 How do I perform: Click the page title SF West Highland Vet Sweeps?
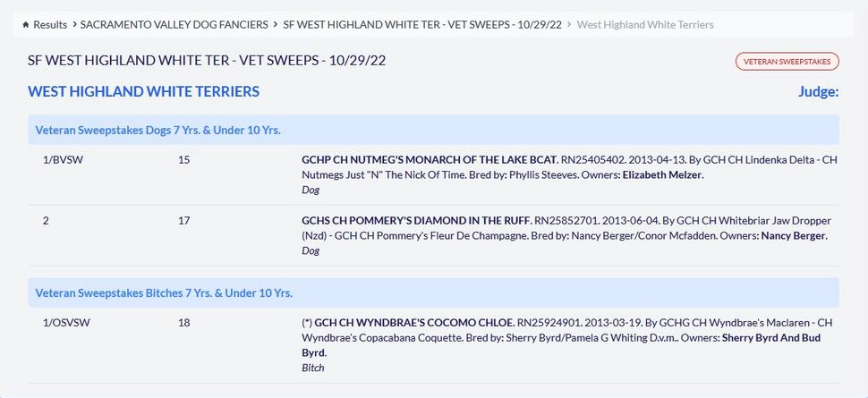coord(207,61)
